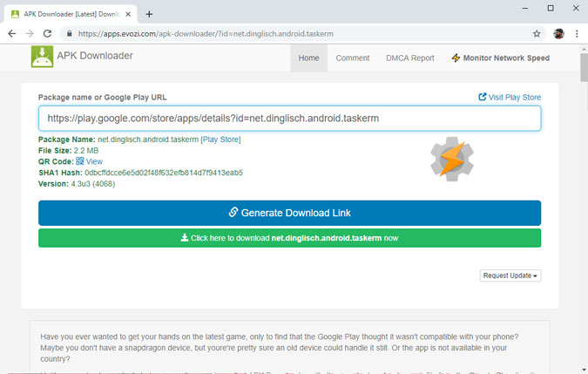Open a new tab with plus icon

pyautogui.click(x=149, y=14)
